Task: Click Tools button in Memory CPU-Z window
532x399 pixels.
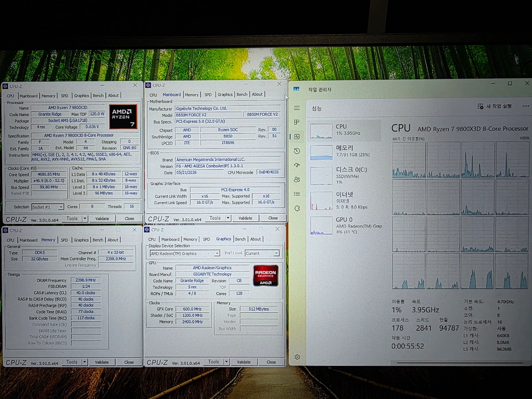Action: pos(72,362)
